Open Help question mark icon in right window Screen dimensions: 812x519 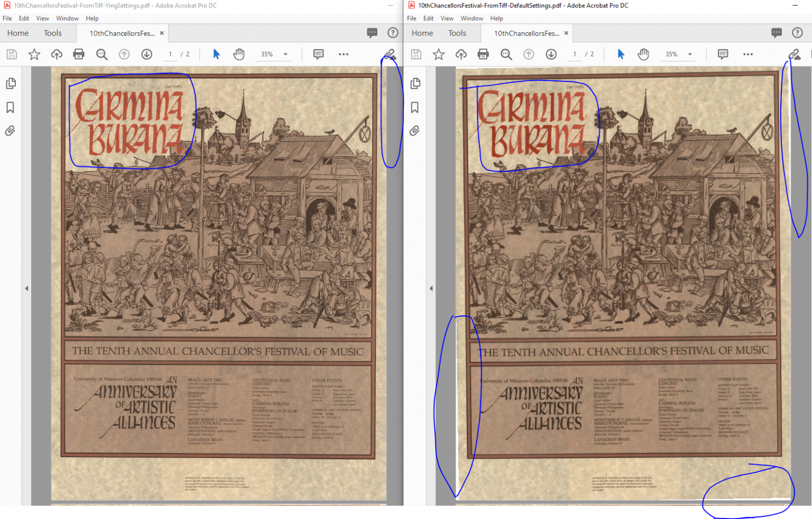point(797,33)
